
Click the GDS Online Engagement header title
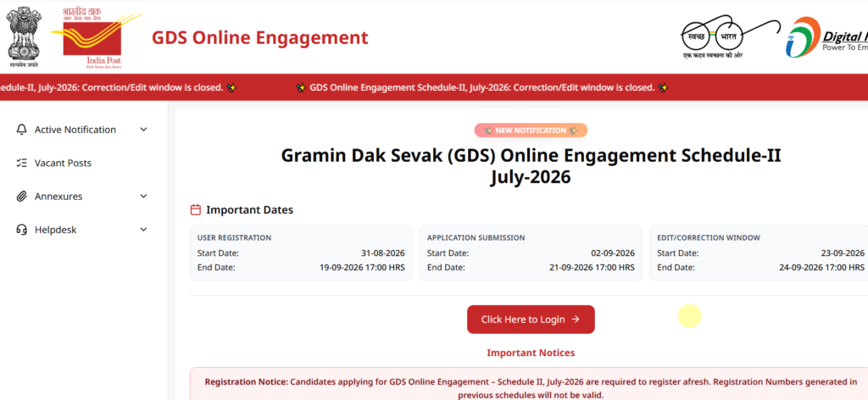259,37
